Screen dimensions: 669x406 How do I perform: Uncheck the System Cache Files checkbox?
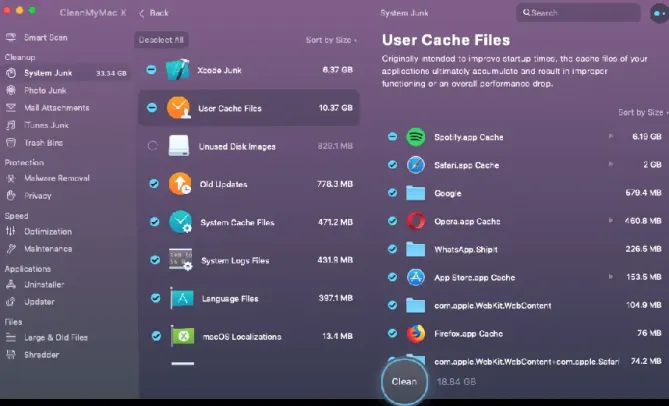pyautogui.click(x=154, y=222)
